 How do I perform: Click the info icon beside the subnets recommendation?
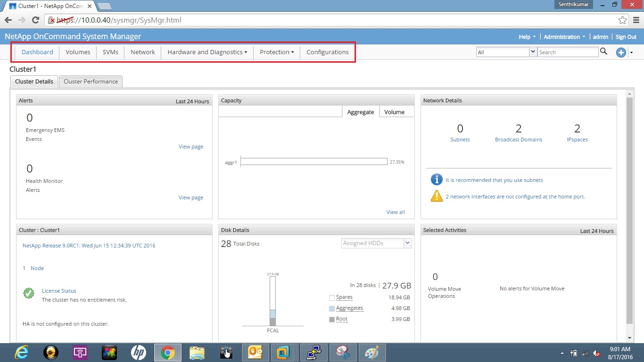(x=436, y=179)
